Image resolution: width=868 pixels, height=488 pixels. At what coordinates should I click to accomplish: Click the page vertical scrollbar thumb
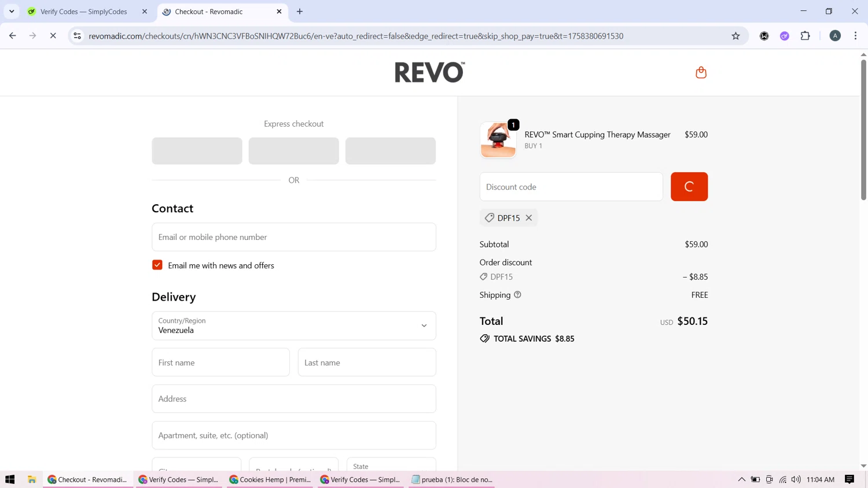(863, 130)
